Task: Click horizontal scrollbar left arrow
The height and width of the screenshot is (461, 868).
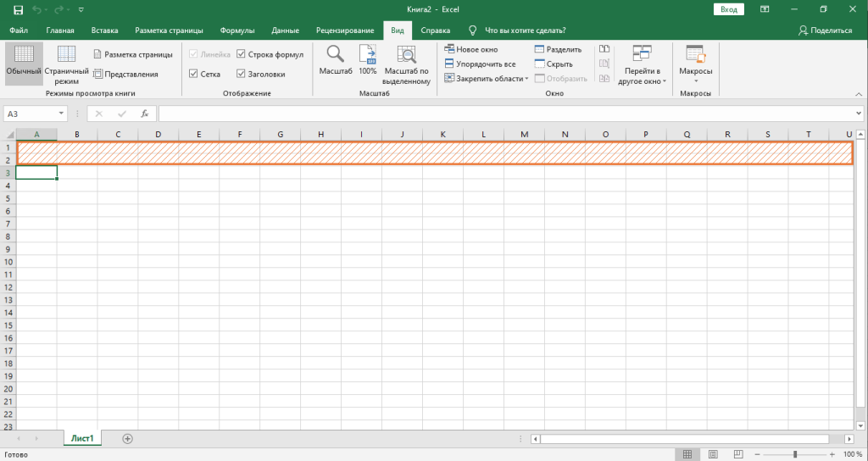Action: coord(536,439)
